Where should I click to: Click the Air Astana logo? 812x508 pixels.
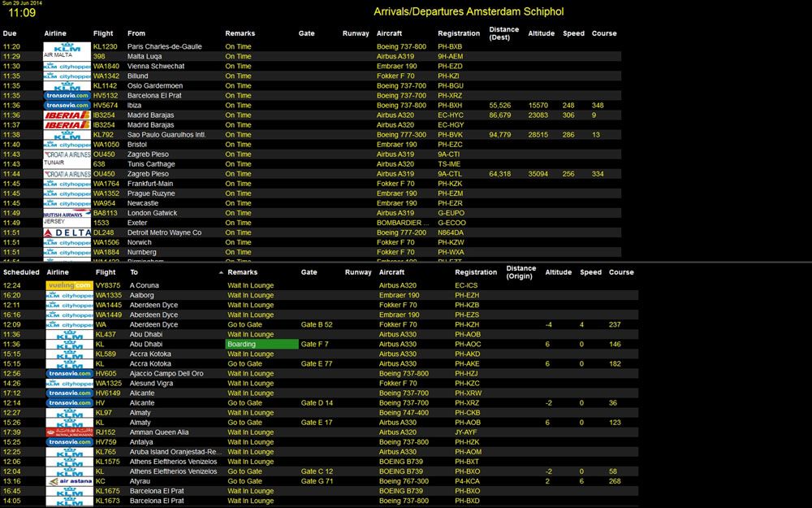tap(69, 481)
